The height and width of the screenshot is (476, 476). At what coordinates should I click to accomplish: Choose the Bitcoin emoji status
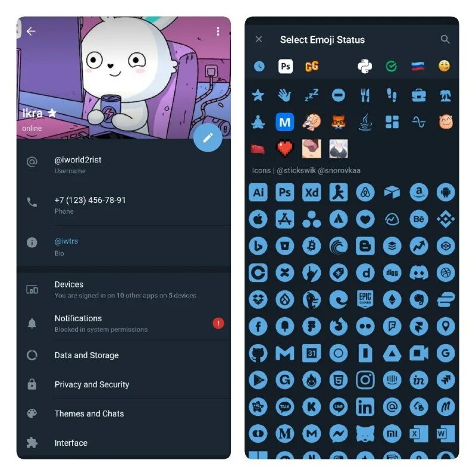pyautogui.click(x=311, y=246)
